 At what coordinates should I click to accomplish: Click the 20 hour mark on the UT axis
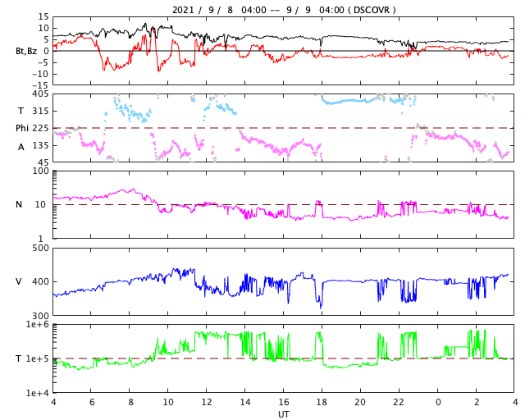coord(360,402)
